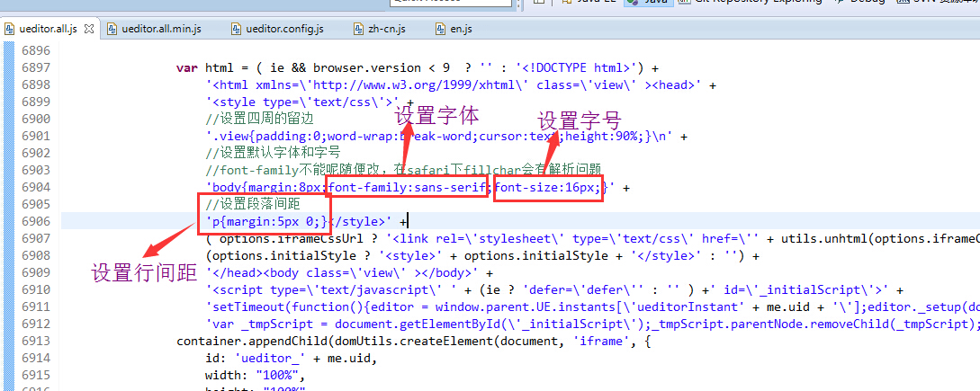The image size is (980, 391).
Task: Click line number 6908 in the gutter
Action: (x=36, y=255)
